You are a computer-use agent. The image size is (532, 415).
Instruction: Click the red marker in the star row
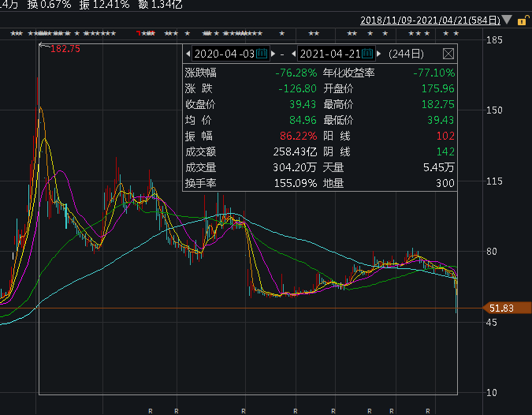tap(139, 33)
